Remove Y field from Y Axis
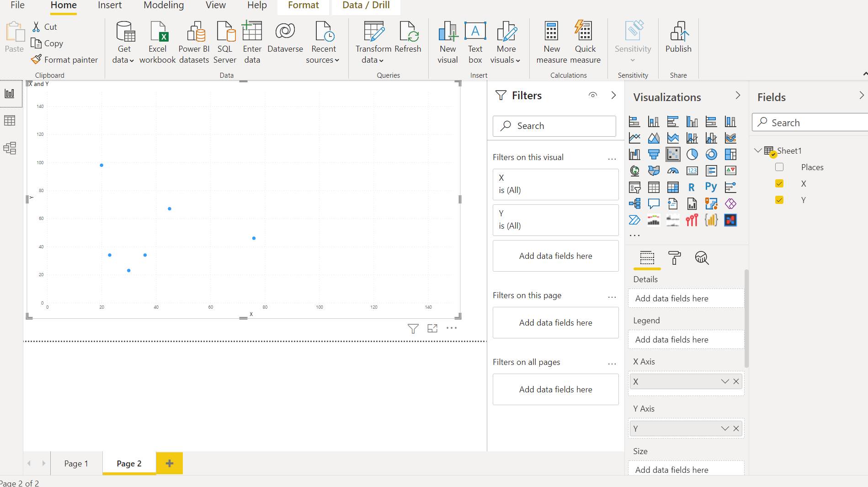The height and width of the screenshot is (487, 868). pos(736,428)
